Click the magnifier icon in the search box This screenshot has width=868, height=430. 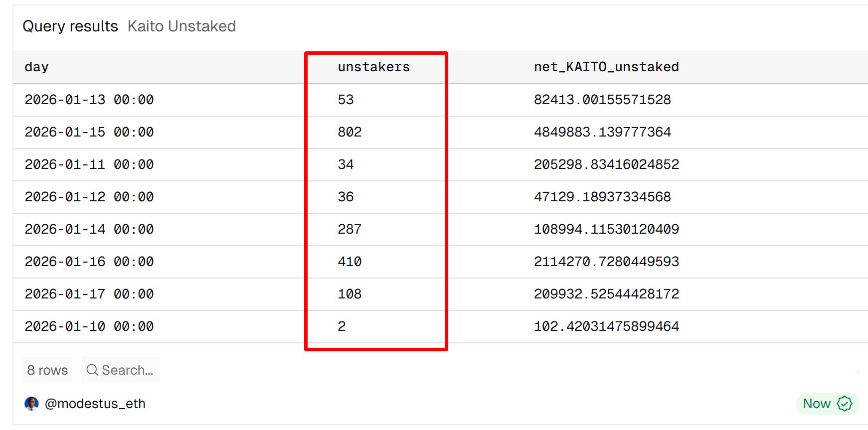(92, 370)
